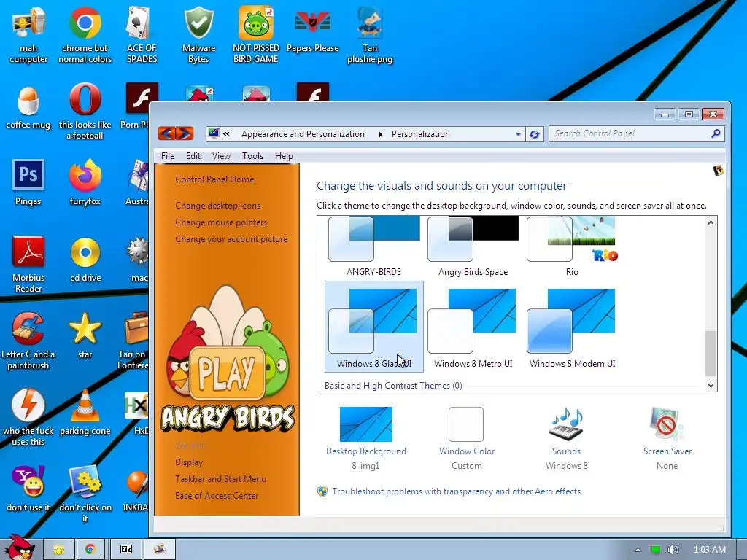
Task: Click Troubleshoot problems with transparency link
Action: coord(456,491)
